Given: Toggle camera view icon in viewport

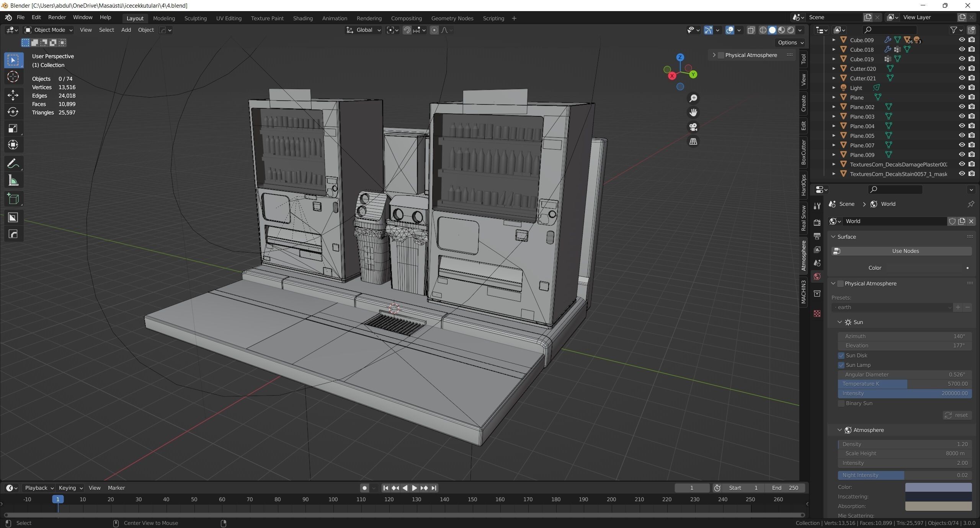Looking at the screenshot, I should pos(693,127).
